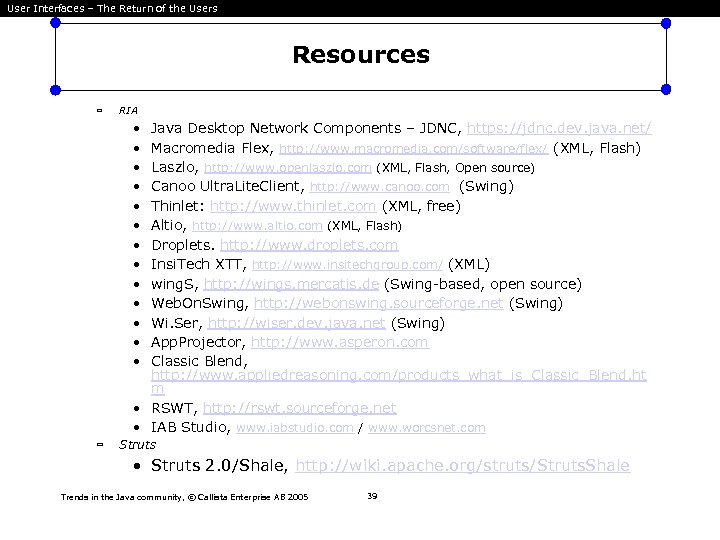The image size is (720, 540).
Task: Select the 'Wi.Ser,' text
Action: (177, 323)
